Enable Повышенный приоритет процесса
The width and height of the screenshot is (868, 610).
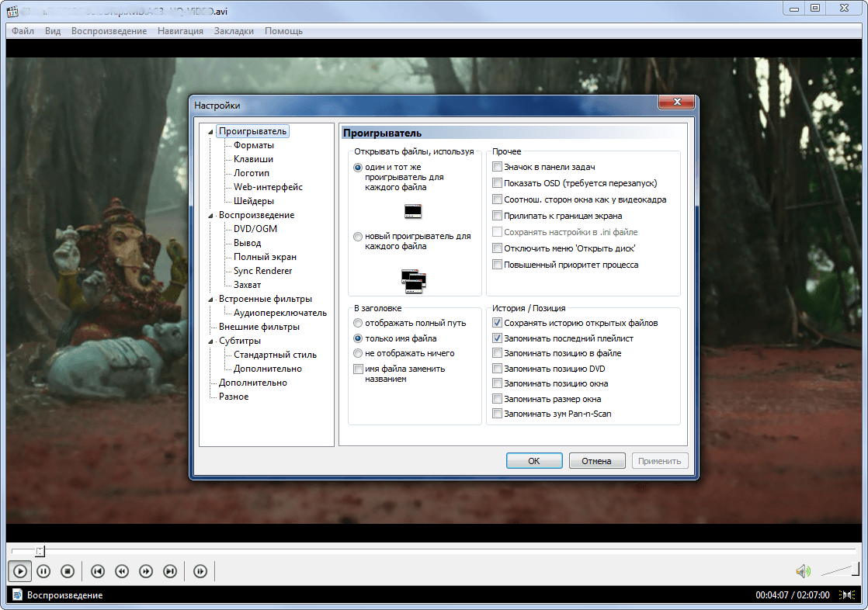497,265
